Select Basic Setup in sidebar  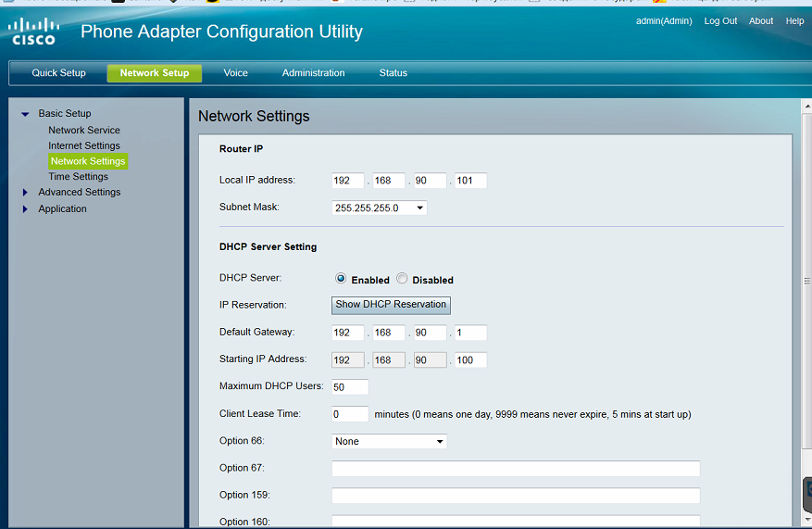64,113
